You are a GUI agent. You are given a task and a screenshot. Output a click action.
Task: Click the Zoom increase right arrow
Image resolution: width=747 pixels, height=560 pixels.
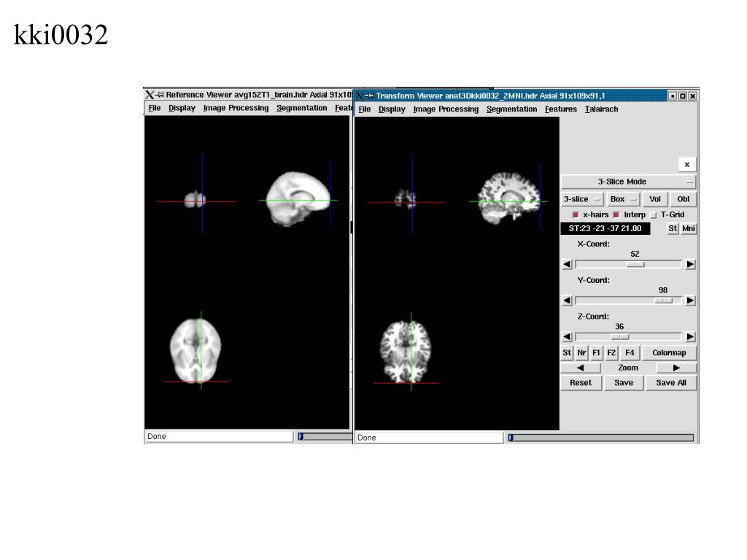(x=676, y=367)
